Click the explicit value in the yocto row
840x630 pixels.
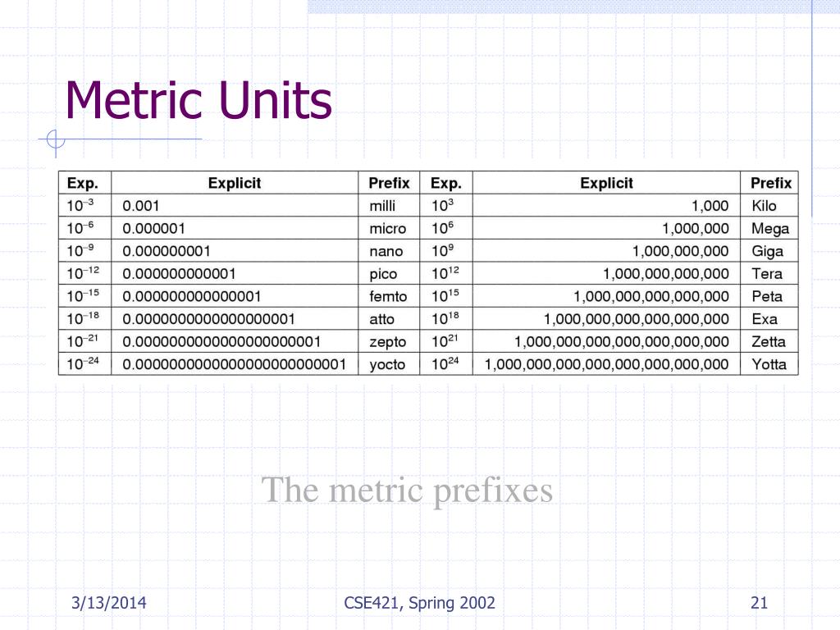[234, 363]
